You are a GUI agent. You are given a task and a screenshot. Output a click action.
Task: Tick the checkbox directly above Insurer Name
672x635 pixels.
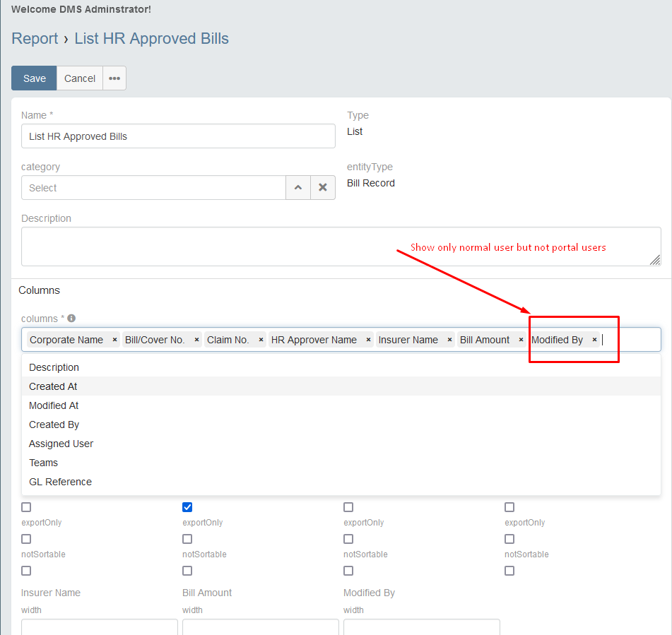pyautogui.click(x=26, y=571)
